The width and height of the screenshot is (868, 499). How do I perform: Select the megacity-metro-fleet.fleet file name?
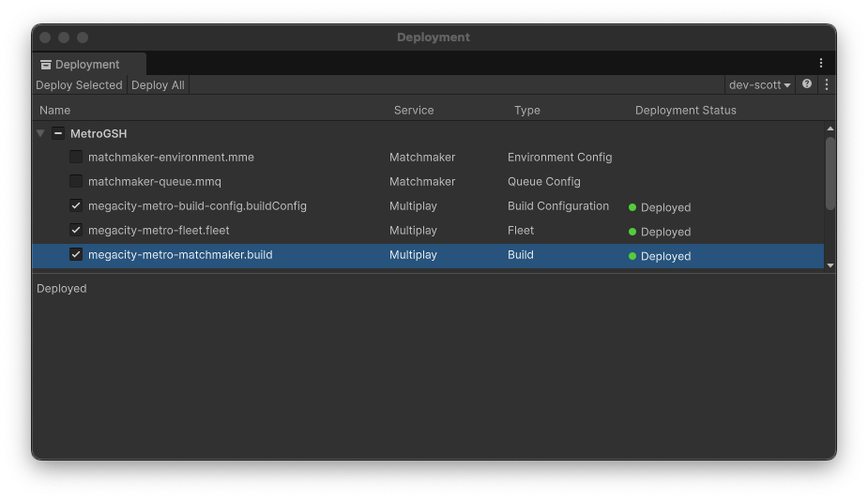pyautogui.click(x=159, y=230)
